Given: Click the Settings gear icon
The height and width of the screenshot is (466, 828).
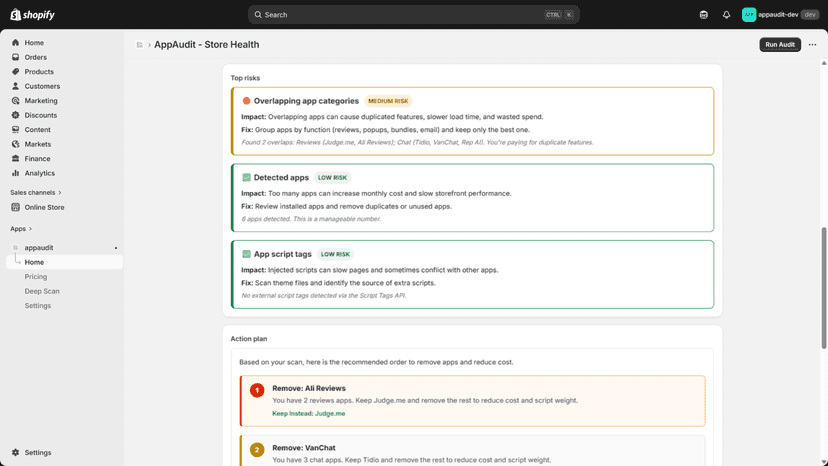Looking at the screenshot, I should pos(15,452).
